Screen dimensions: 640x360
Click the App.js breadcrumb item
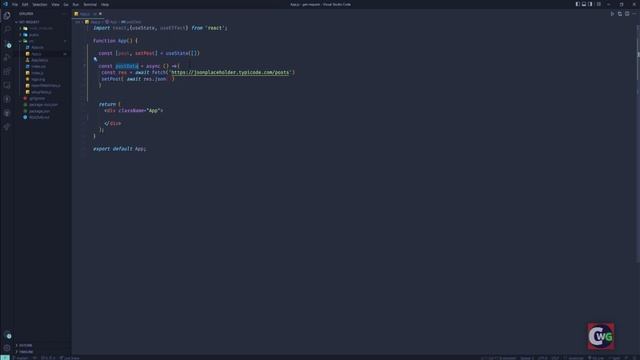tap(93, 22)
